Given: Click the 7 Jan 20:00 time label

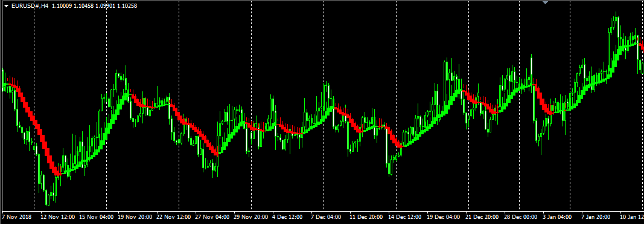Looking at the screenshot, I should click(x=596, y=217).
